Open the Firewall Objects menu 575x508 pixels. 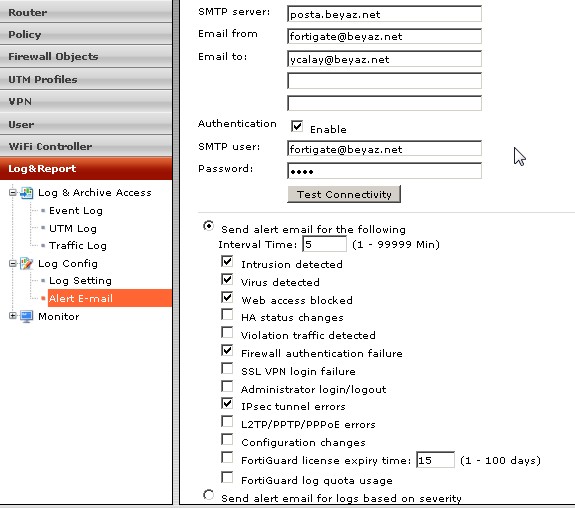tap(86, 56)
